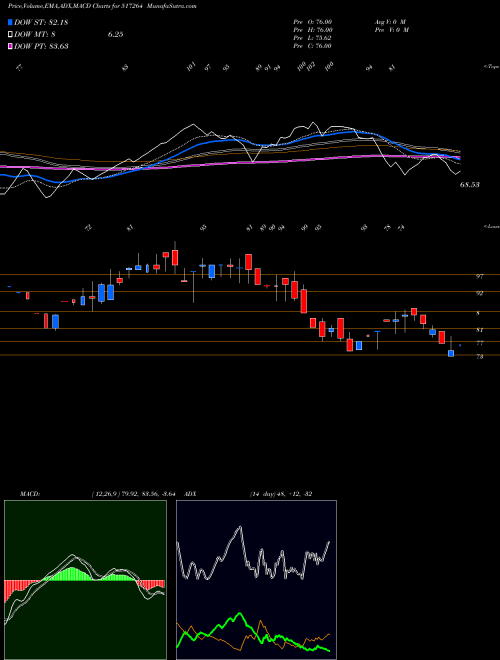
Task: Click the 81 price axis label
Action: tap(479, 330)
